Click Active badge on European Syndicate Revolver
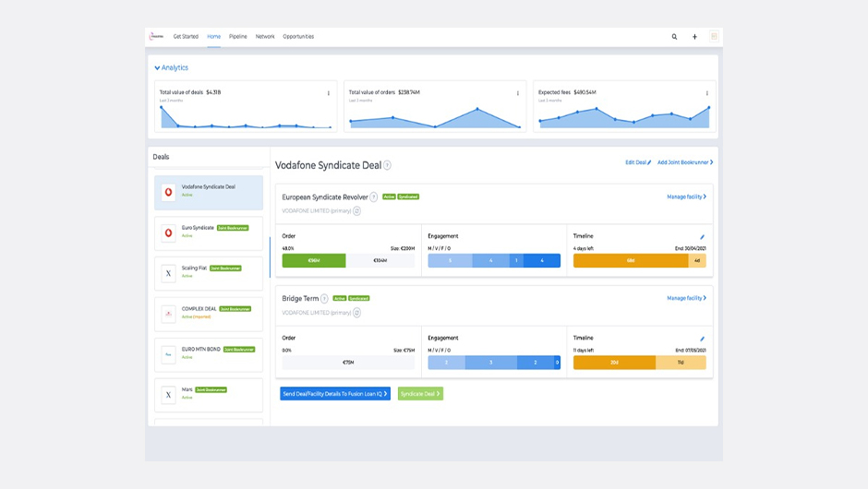Image resolution: width=868 pixels, height=489 pixels. tap(389, 197)
